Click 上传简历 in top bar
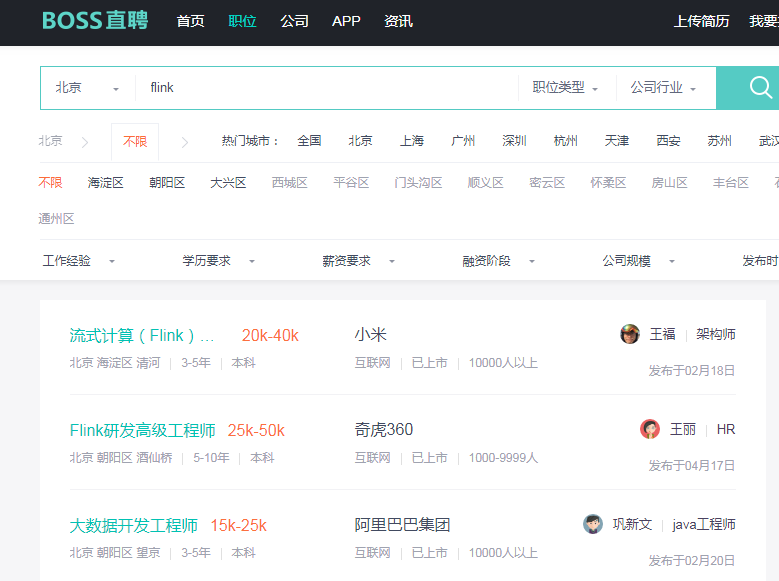 tap(701, 21)
